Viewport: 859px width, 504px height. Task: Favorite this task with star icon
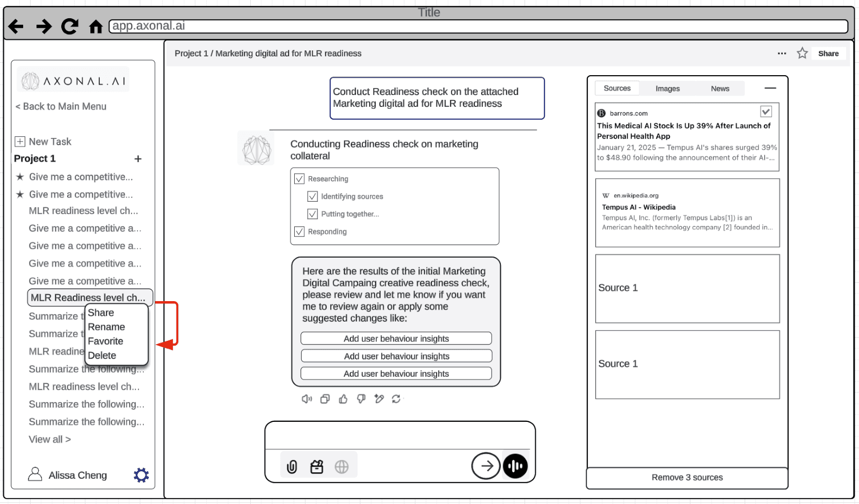coord(802,53)
